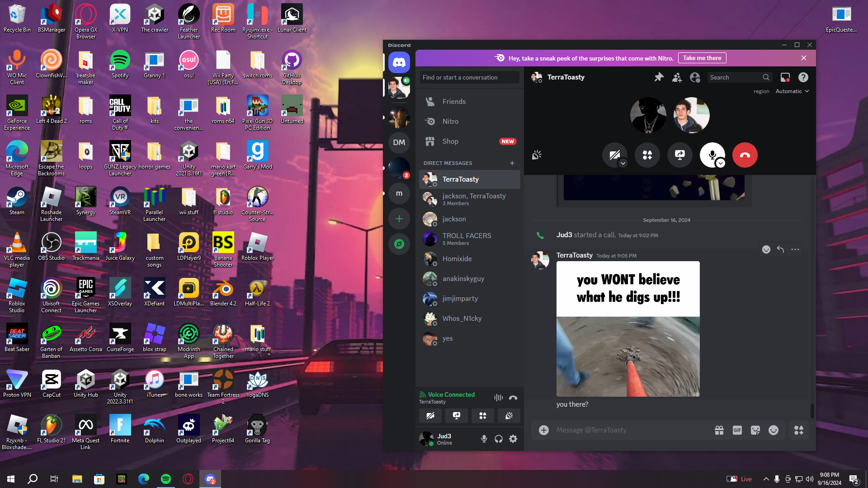Open Homixide direct message

pyautogui.click(x=469, y=259)
